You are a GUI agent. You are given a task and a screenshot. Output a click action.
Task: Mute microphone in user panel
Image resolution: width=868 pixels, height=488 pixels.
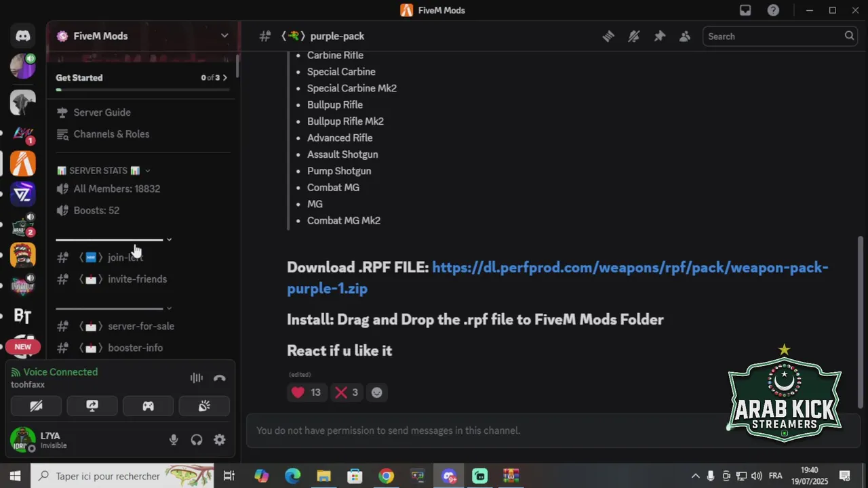pyautogui.click(x=174, y=440)
